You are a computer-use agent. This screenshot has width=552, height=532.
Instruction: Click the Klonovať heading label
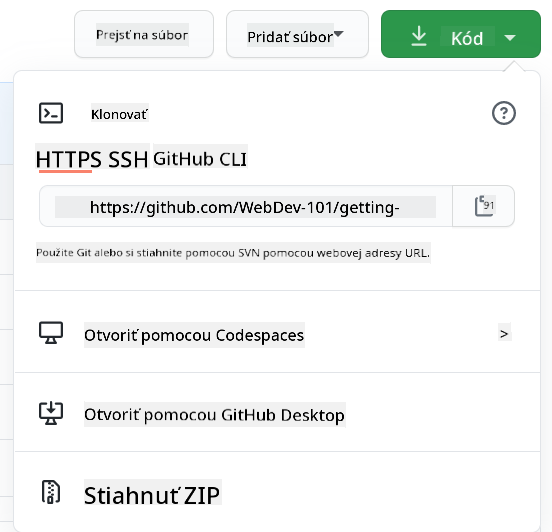[120, 114]
